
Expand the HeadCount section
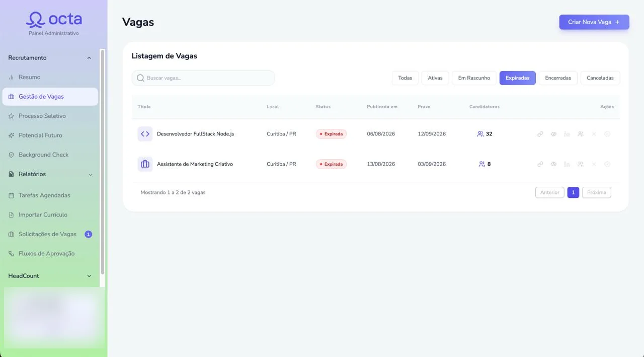coord(50,276)
